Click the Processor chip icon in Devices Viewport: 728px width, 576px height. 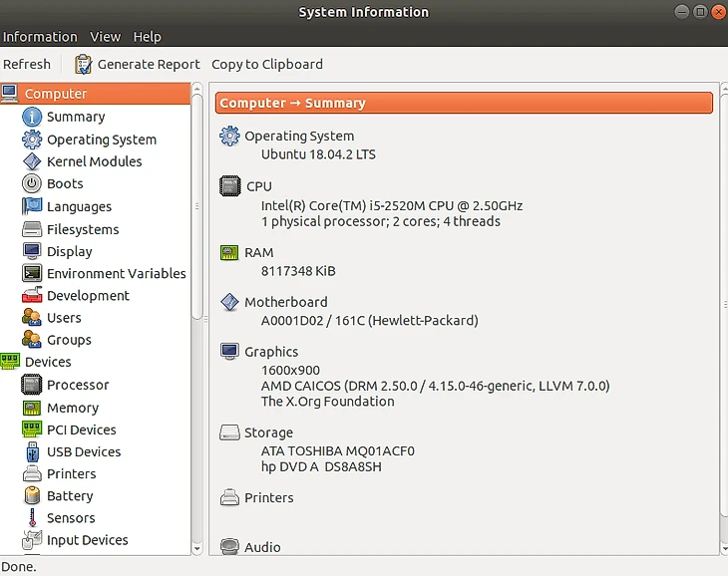click(32, 385)
